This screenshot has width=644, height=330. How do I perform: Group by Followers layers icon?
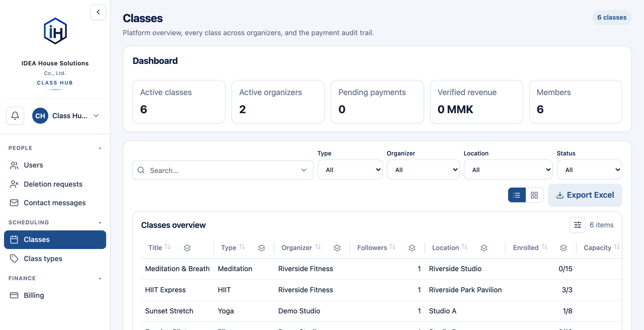coord(412,248)
